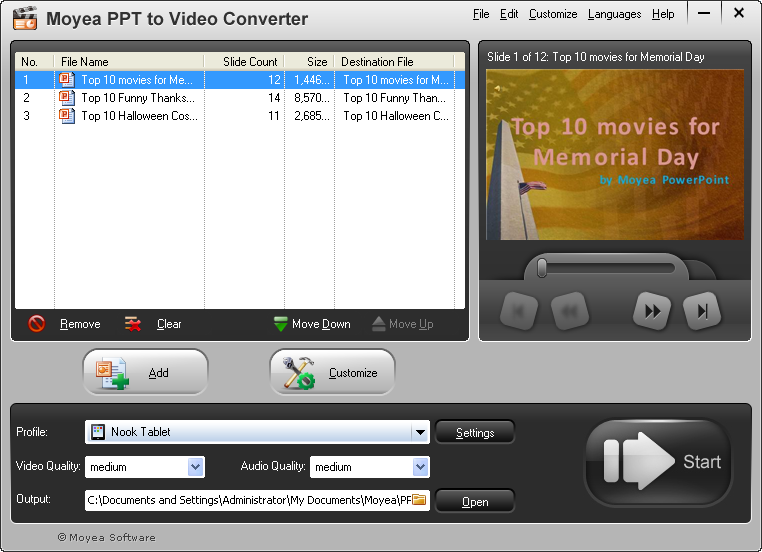Image resolution: width=762 pixels, height=552 pixels.
Task: Click PowerPoint icon of Top 10 Halloween file
Action: (67, 116)
